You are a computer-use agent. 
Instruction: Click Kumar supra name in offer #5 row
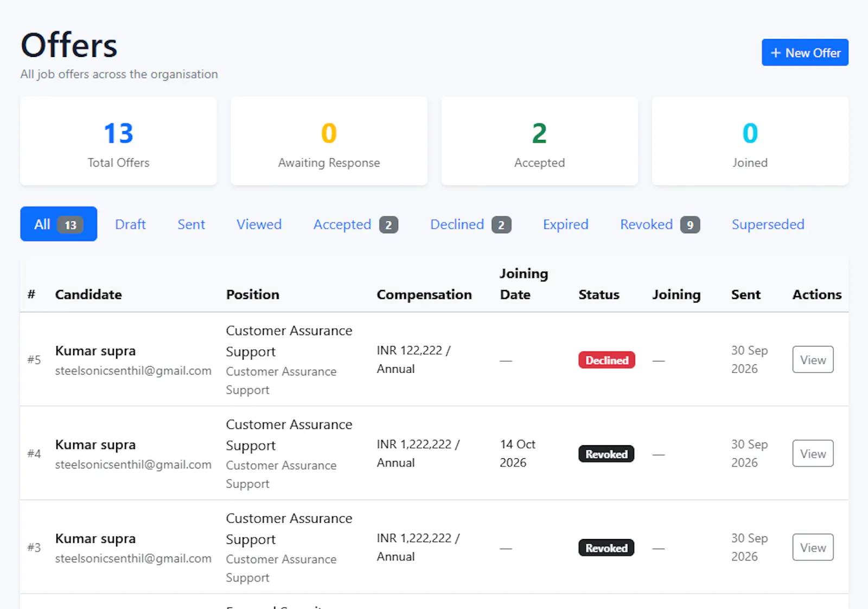[95, 351]
